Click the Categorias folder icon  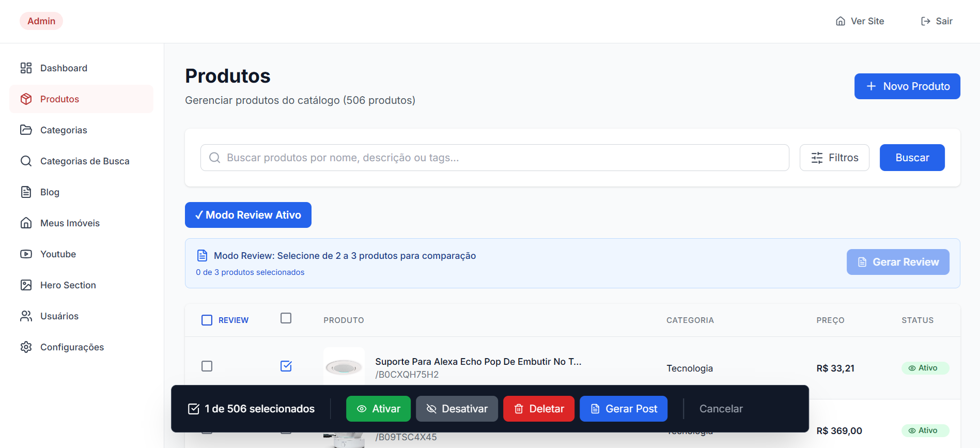pyautogui.click(x=26, y=130)
